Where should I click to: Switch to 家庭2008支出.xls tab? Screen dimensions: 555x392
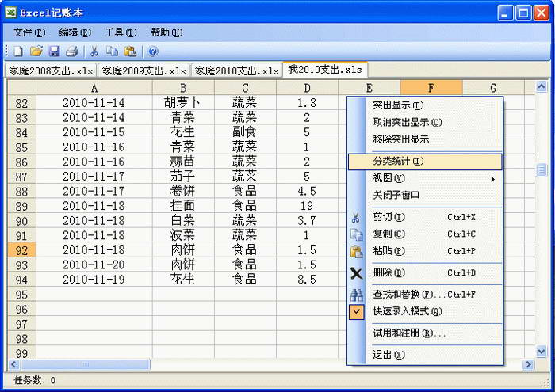(x=51, y=70)
